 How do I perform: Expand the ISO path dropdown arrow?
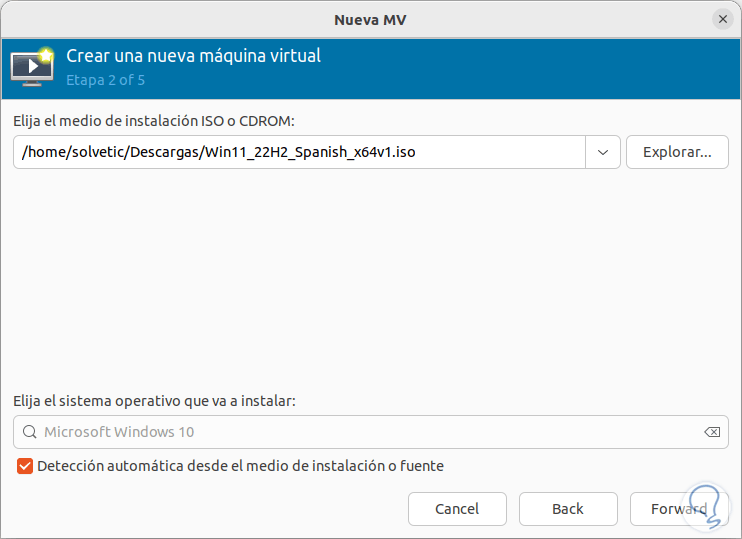click(603, 152)
